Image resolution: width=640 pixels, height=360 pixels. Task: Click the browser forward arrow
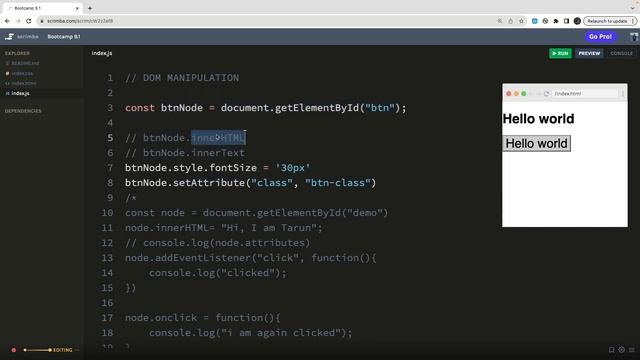coord(18,21)
